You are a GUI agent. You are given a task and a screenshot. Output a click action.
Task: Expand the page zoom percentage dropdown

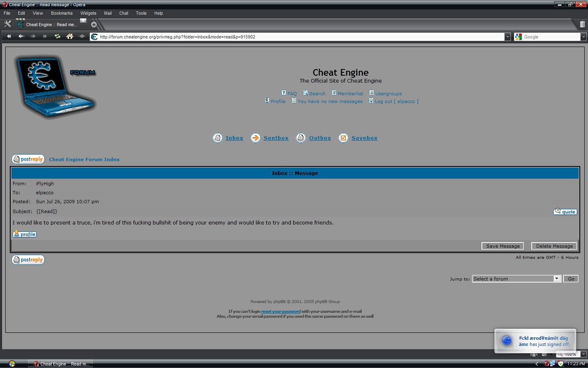tap(584, 355)
